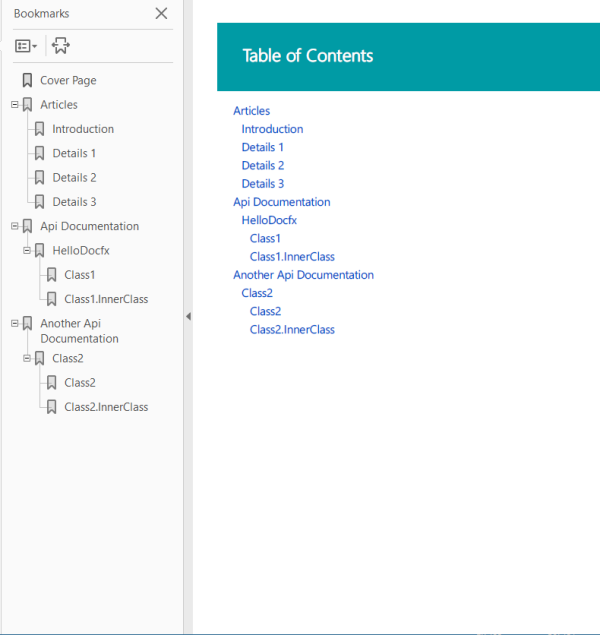600x635 pixels.
Task: Select the Details 1 bookmark icon
Action: point(39,153)
